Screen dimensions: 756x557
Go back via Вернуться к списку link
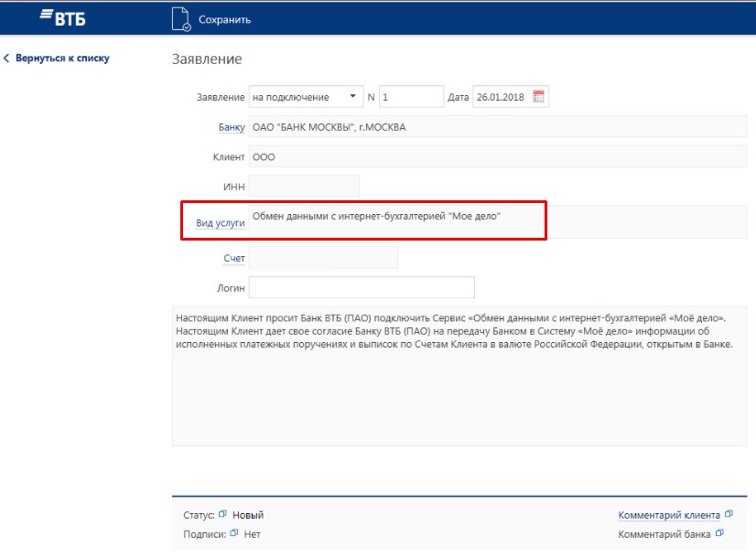pyautogui.click(x=61, y=59)
